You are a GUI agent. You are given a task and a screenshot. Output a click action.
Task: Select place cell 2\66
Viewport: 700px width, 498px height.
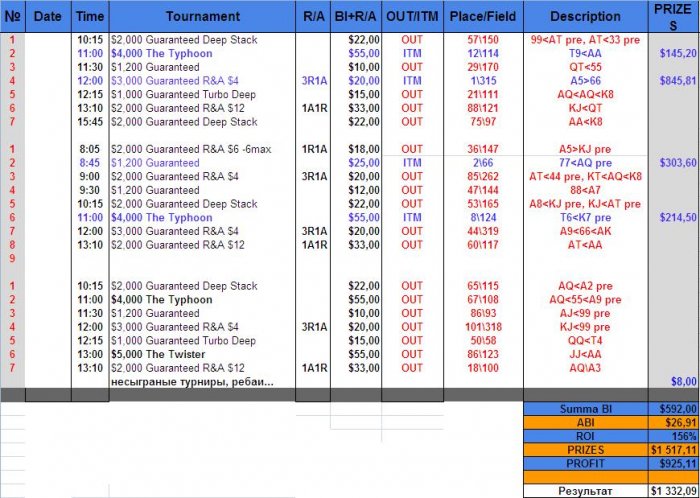coord(483,163)
